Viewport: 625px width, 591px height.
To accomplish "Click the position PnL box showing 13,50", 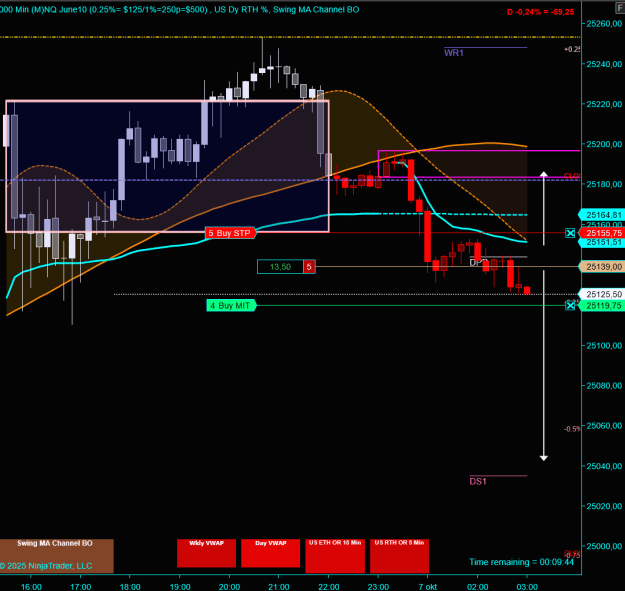I will point(280,267).
